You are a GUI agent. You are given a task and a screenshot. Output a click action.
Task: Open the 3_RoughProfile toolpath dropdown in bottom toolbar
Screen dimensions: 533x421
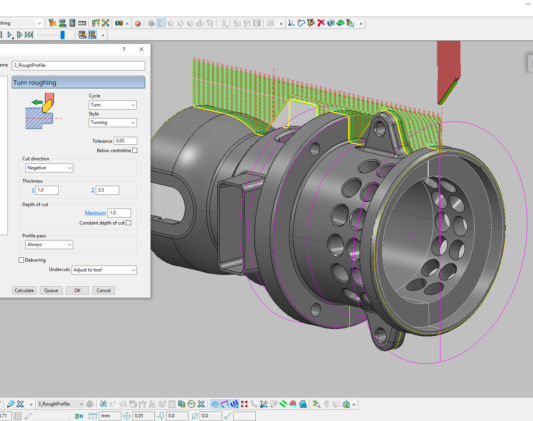point(60,404)
